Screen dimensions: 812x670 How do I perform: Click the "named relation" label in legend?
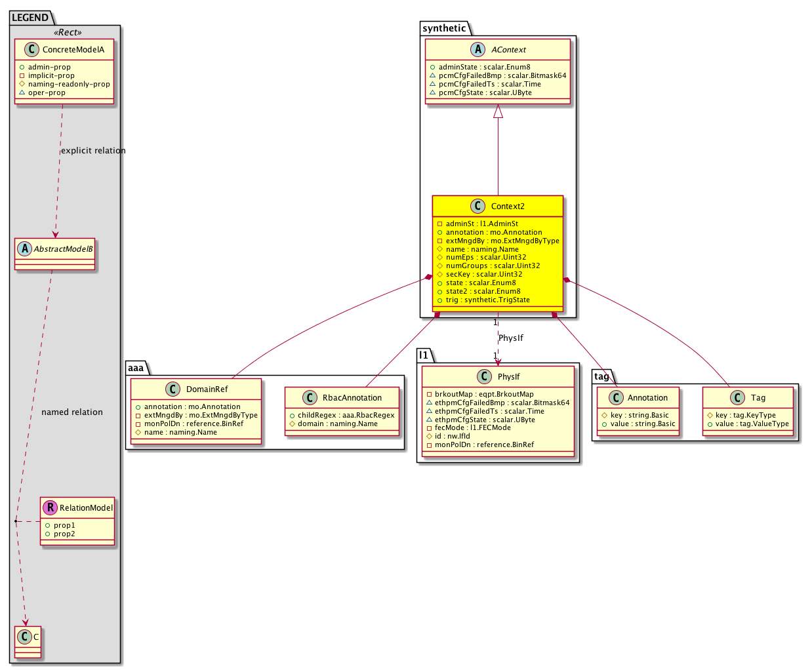(x=72, y=412)
